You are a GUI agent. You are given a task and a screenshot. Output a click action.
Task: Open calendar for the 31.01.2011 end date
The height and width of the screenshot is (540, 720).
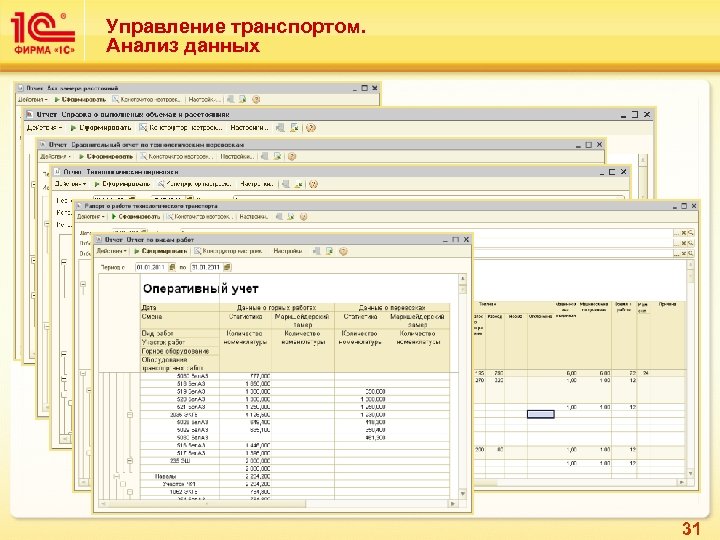pyautogui.click(x=227, y=267)
